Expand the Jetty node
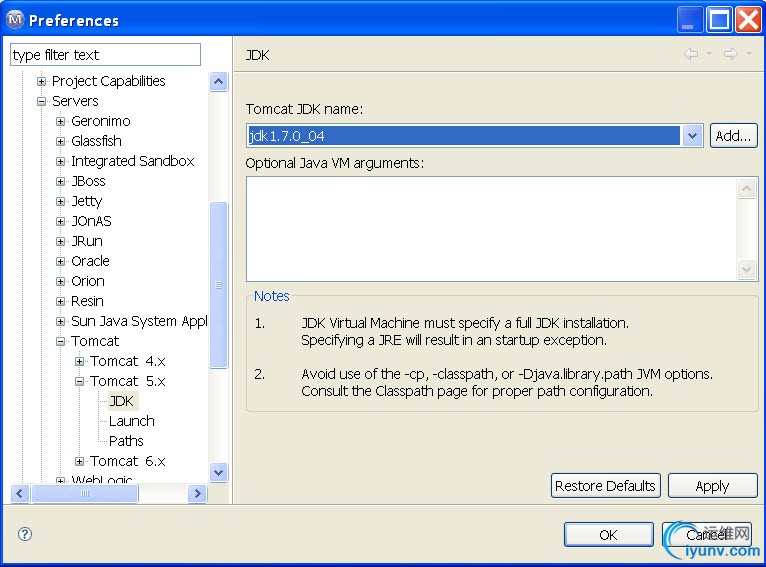Image resolution: width=766 pixels, height=567 pixels. pos(61,201)
